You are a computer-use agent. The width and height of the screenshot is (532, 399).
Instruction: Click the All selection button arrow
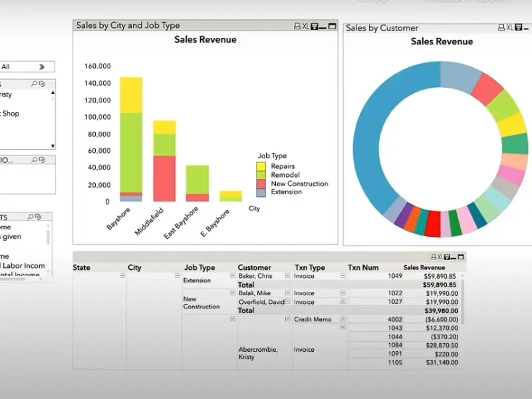(x=42, y=66)
